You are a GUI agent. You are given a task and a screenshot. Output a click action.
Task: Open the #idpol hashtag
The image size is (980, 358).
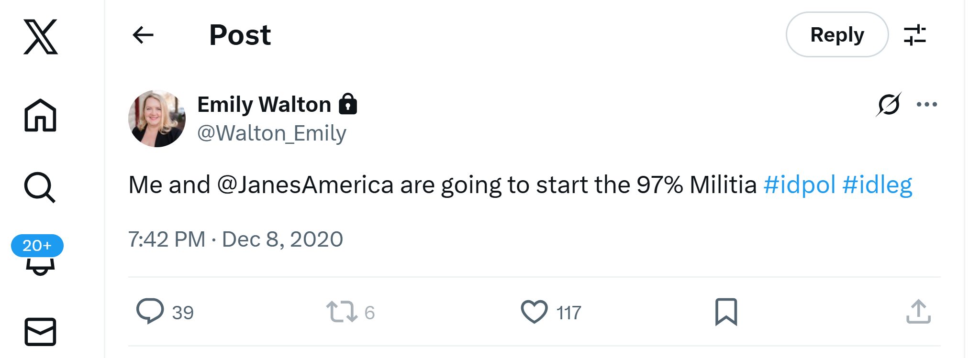click(x=799, y=185)
